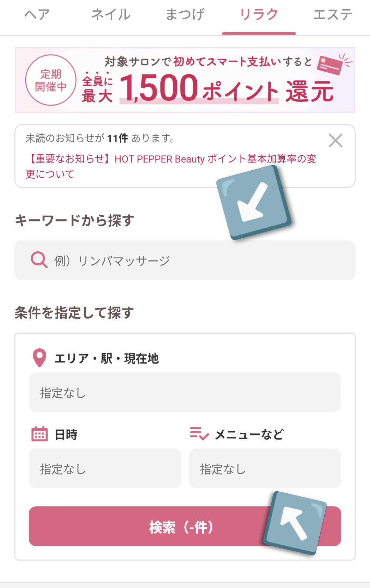Tap the calendar icon beside 日時

click(39, 434)
